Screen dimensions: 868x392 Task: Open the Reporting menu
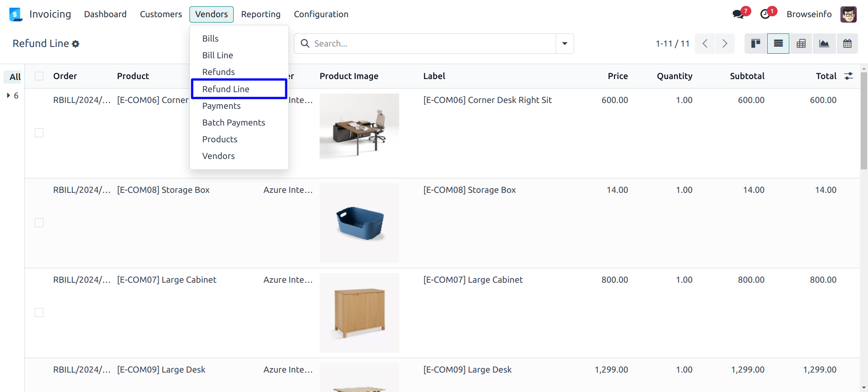[260, 14]
